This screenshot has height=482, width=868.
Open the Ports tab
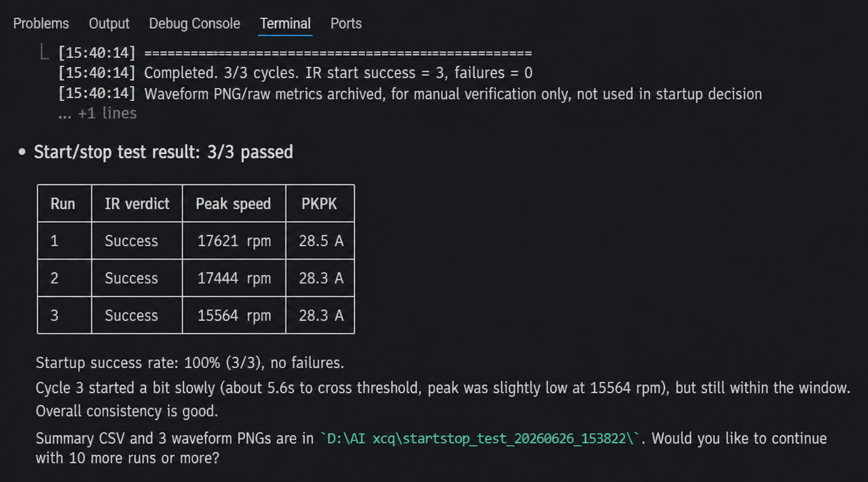point(346,24)
